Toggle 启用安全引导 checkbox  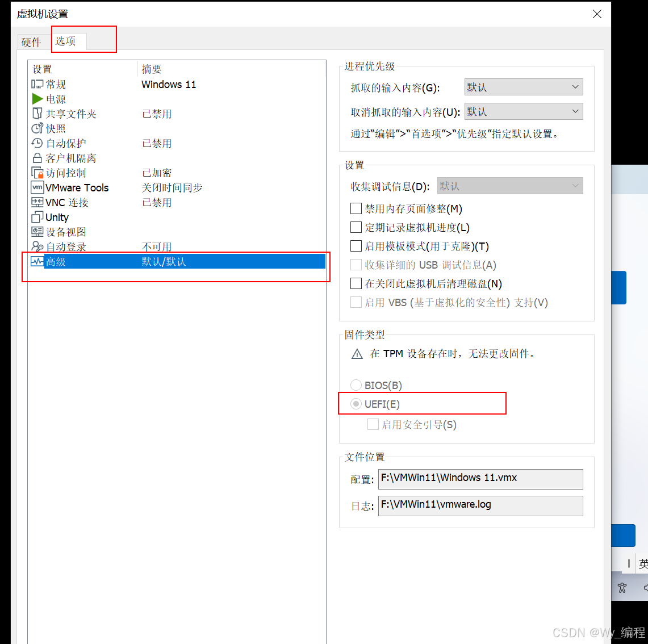pyautogui.click(x=373, y=425)
